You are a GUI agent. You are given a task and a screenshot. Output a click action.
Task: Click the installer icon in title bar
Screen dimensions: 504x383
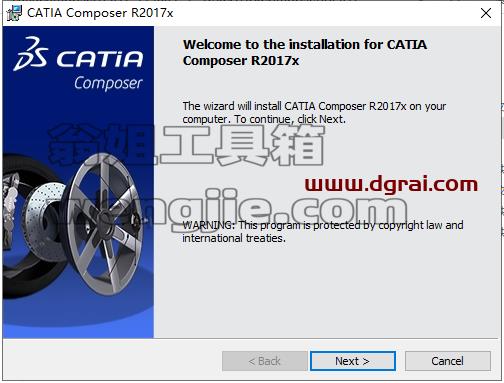click(13, 13)
